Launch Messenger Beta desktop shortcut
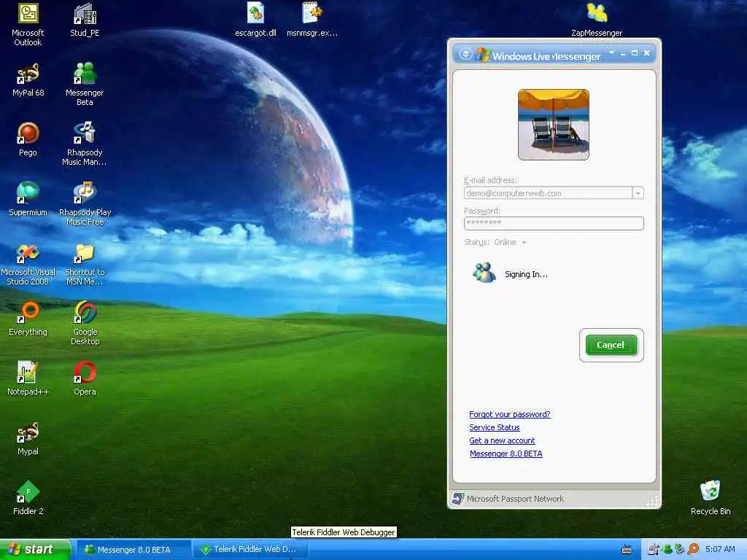Viewport: 747px width, 560px height. click(85, 85)
